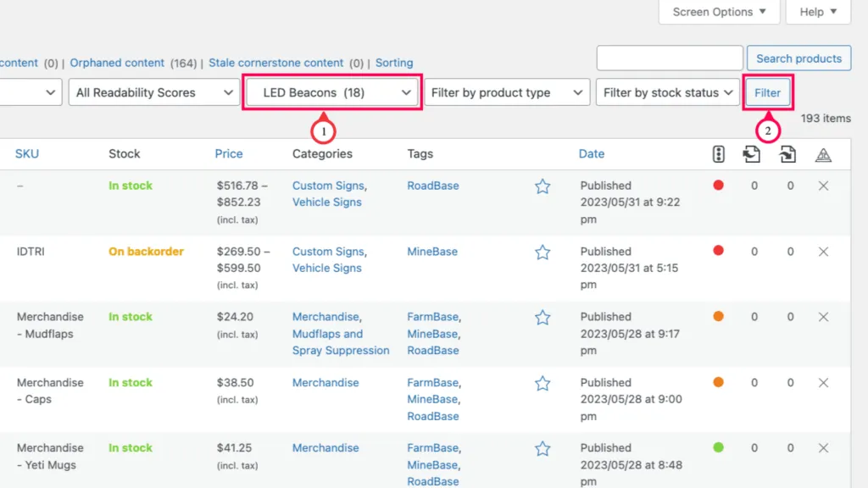This screenshot has height=488, width=868.
Task: Click the Categories column header
Action: [322, 154]
